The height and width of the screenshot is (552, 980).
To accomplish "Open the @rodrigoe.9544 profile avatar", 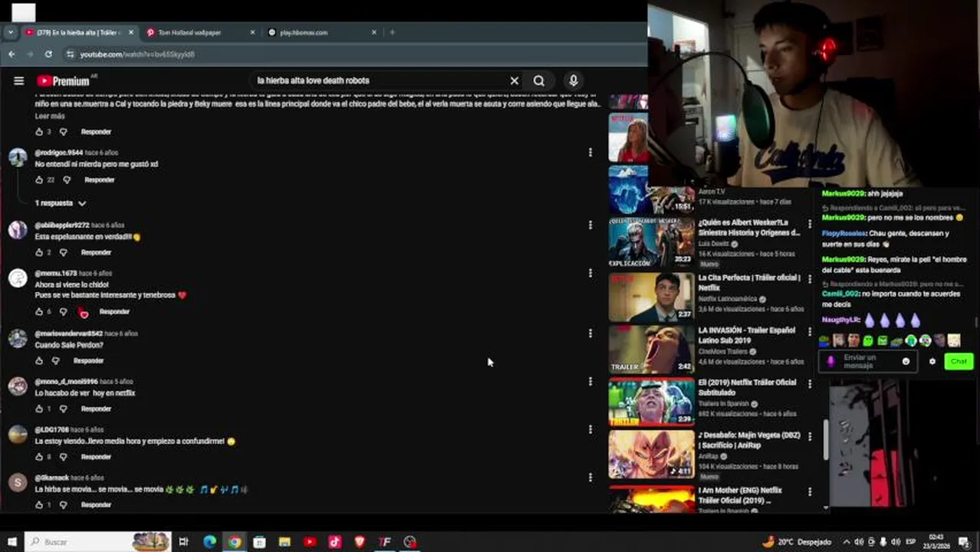I will (x=18, y=157).
